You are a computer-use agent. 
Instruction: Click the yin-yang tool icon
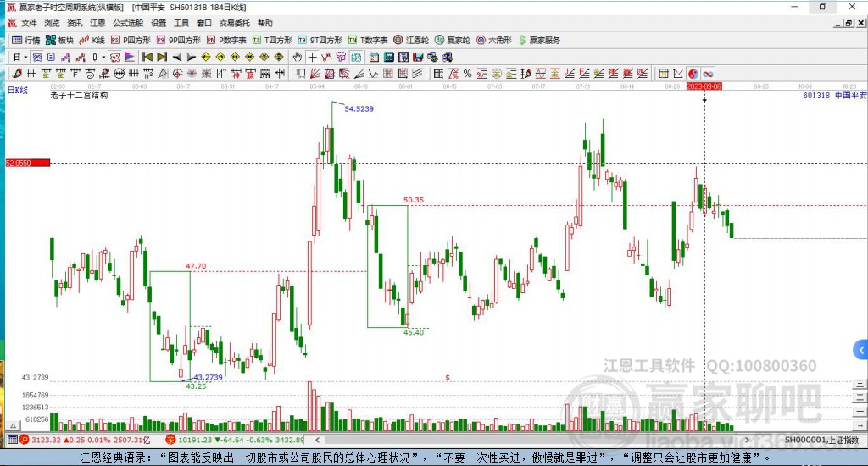[x=693, y=74]
